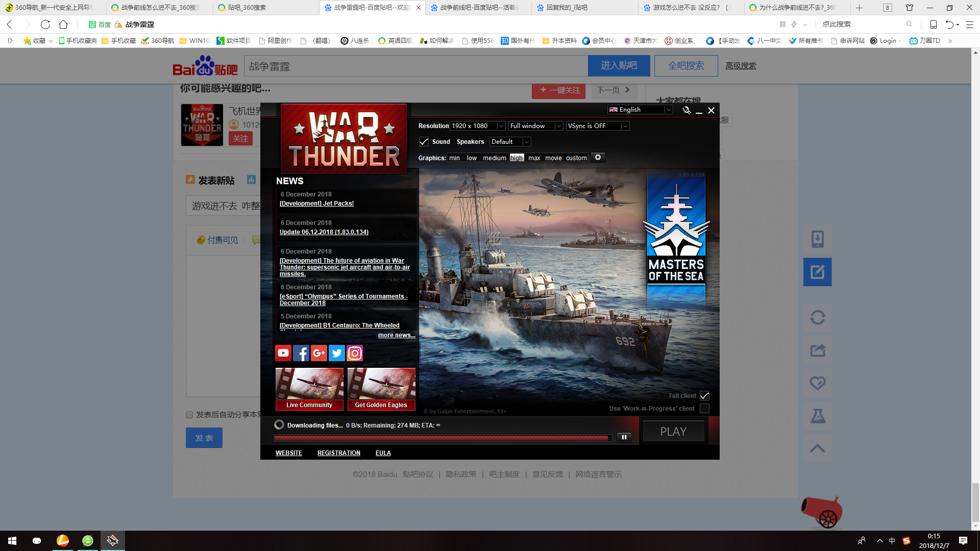The width and height of the screenshot is (980, 551).
Task: Switch to the 游戏怎么进不去 browser tab
Action: [x=690, y=8]
